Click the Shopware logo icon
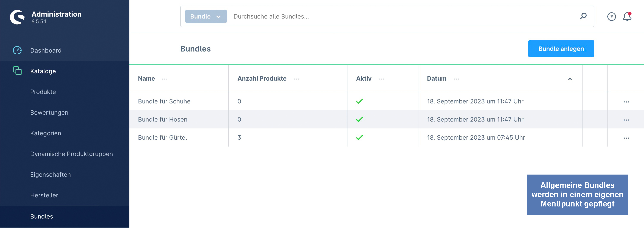644x228 pixels. click(17, 17)
